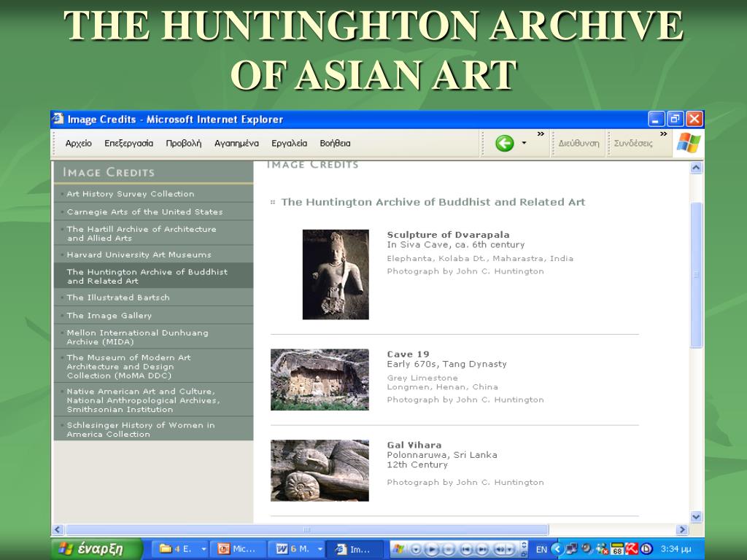Open the Επεξεργασία menu
Image resolution: width=747 pixels, height=560 pixels.
128,144
